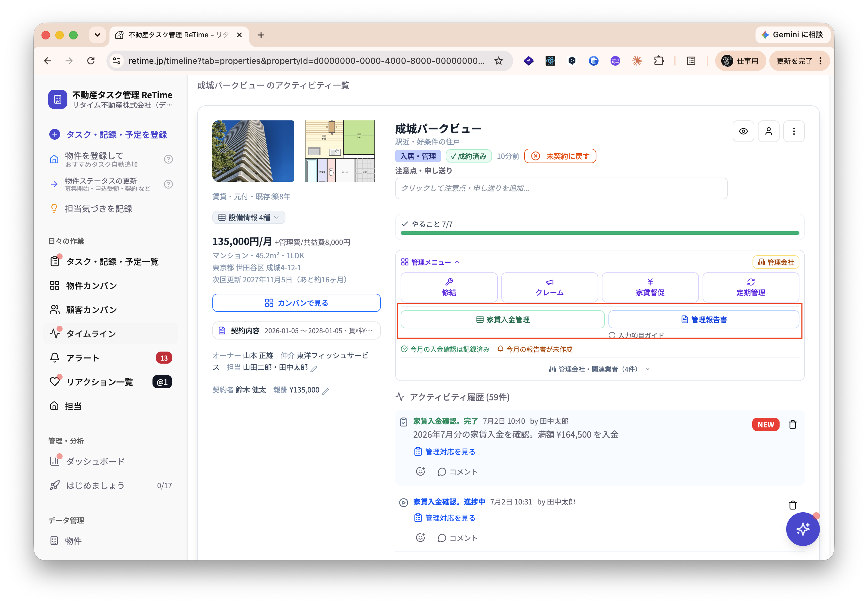Click the floor plan thumbnail
This screenshot has height=605, width=868.
340,151
